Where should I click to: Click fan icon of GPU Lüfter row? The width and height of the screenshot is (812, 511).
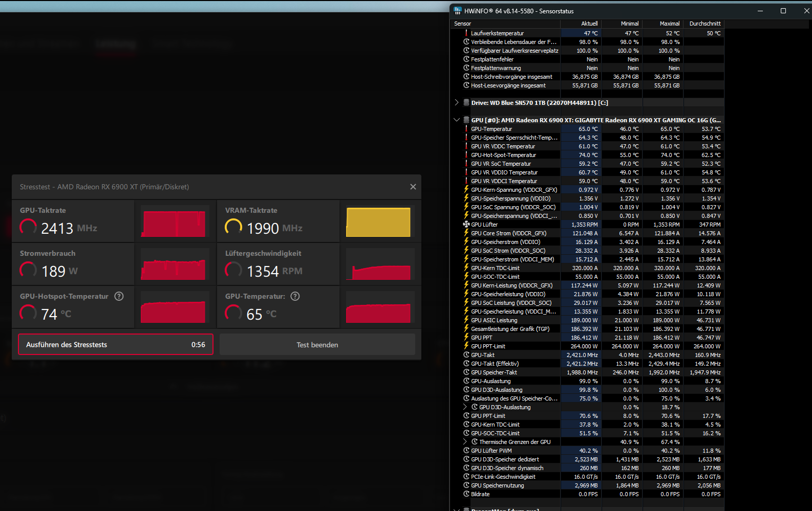pos(466,224)
